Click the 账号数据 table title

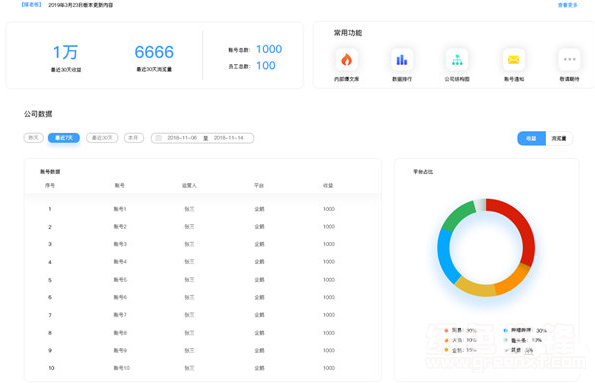(x=50, y=172)
